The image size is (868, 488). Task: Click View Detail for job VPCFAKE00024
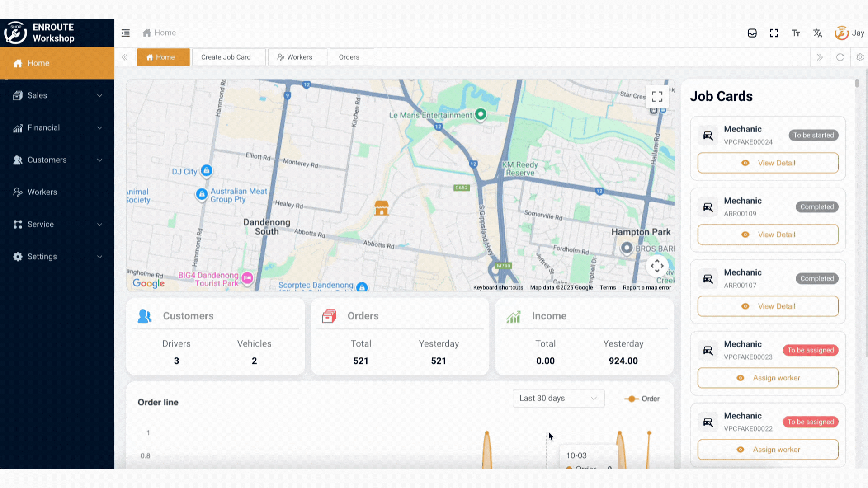click(768, 163)
